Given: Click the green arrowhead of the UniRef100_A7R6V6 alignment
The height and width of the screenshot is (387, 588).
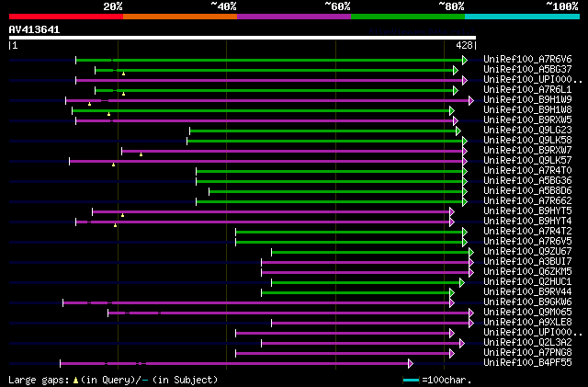Looking at the screenshot, I should pyautogui.click(x=465, y=60).
